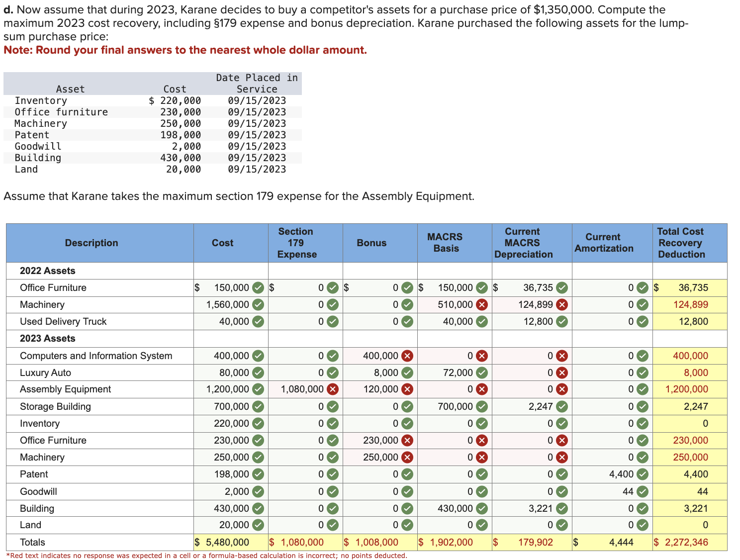
Task: Select the 'Luxury Auto' row label
Action: [45, 373]
